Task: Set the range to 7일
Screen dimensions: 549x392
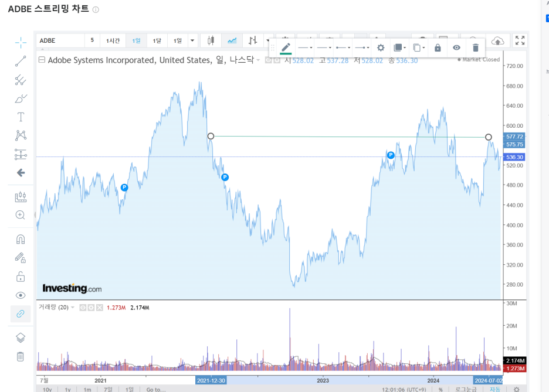Action: [108, 389]
